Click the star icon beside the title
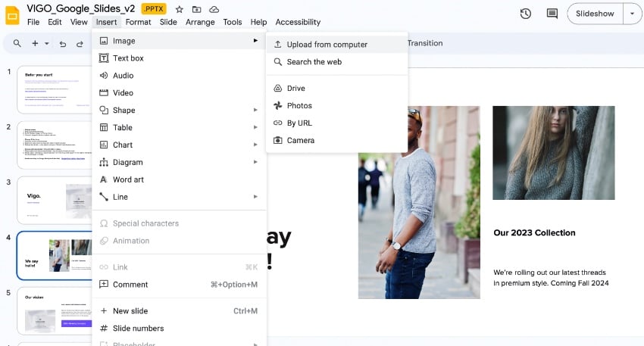Image resolution: width=644 pixels, height=346 pixels. (180, 9)
